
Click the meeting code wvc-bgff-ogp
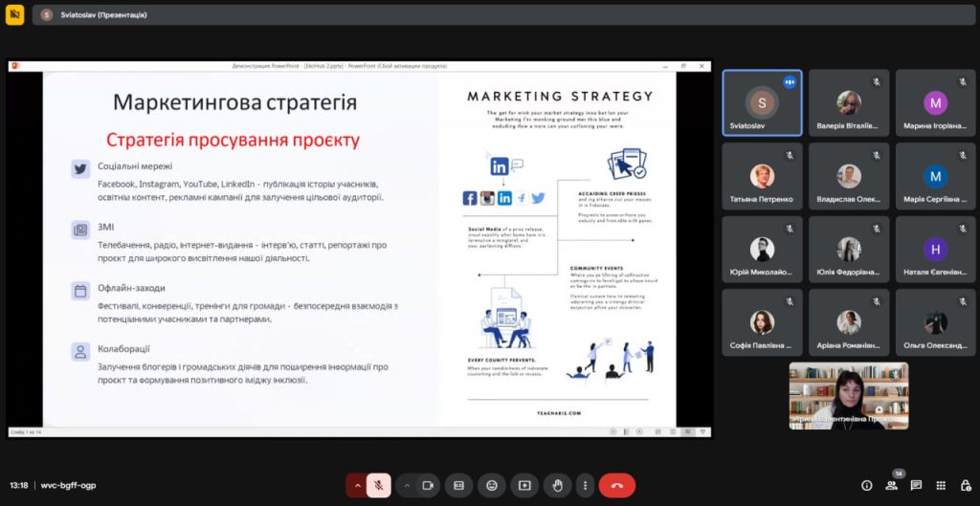[68, 485]
